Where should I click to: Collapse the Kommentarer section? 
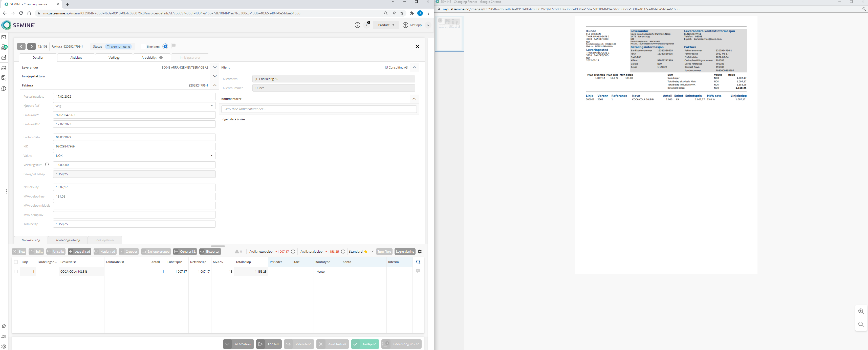click(x=414, y=99)
